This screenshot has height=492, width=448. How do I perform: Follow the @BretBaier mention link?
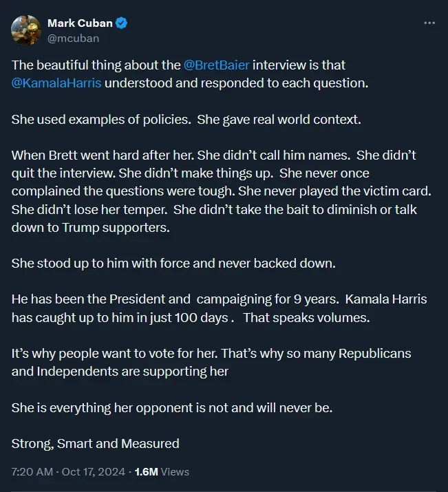point(217,65)
